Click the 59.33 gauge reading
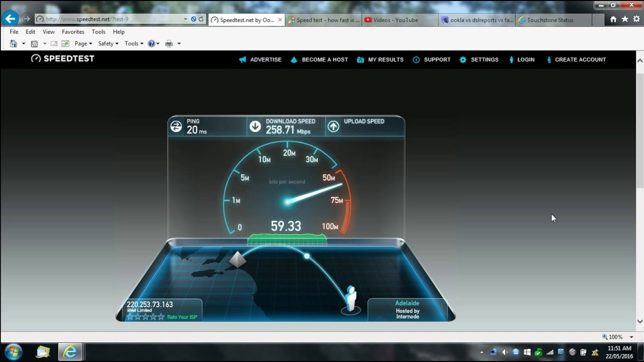Screen dimensions: 644x362 (286, 226)
